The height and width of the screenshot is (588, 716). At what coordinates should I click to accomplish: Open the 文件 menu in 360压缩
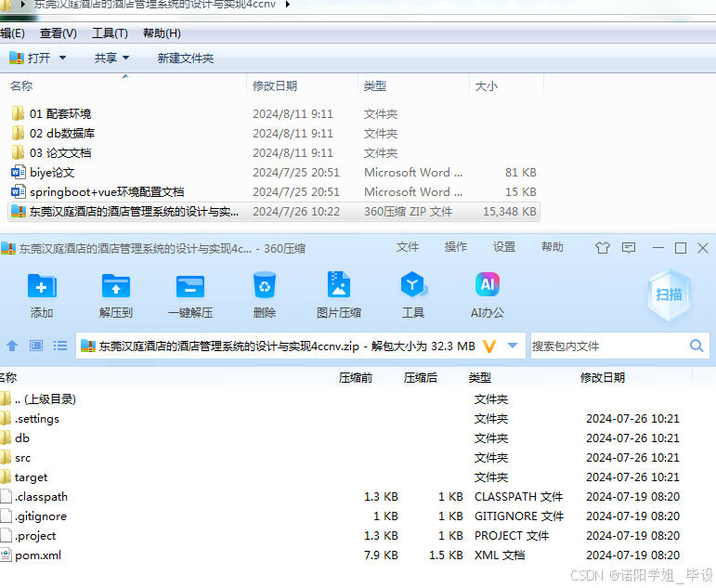(x=408, y=247)
